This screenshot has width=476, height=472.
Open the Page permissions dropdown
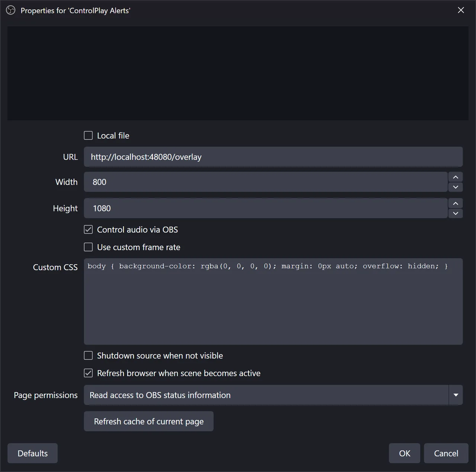tap(273, 395)
